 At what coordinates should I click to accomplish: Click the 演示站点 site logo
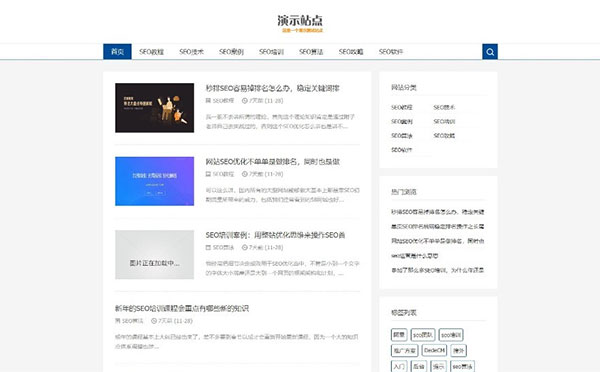(x=300, y=20)
